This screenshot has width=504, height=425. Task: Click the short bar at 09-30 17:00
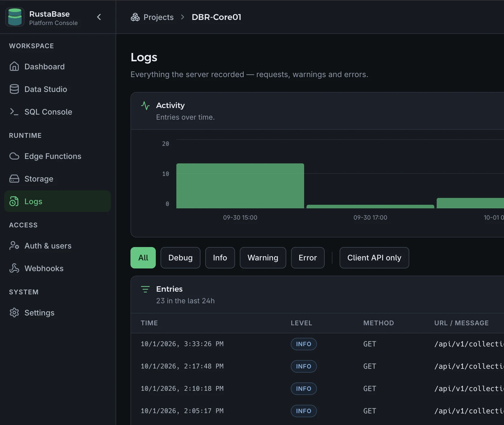pyautogui.click(x=370, y=207)
